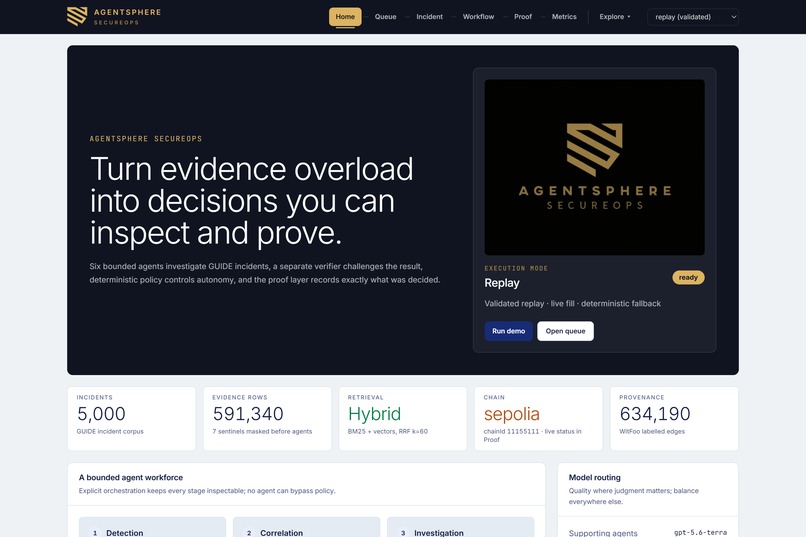Image resolution: width=806 pixels, height=537 pixels.
Task: Click the 'Model routing' heading
Action: pyautogui.click(x=595, y=477)
